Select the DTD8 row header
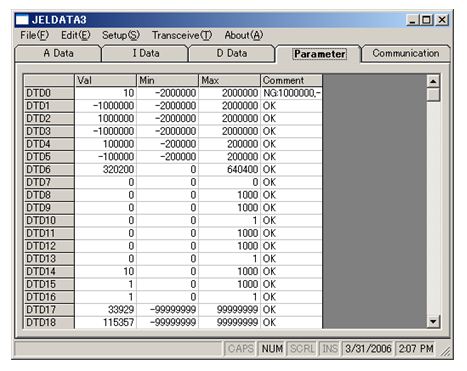 click(49, 195)
